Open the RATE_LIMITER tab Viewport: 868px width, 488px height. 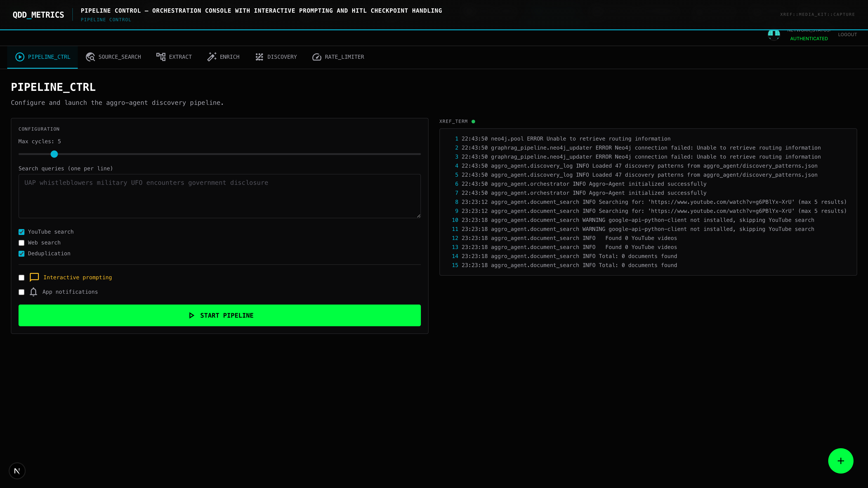[x=338, y=57]
